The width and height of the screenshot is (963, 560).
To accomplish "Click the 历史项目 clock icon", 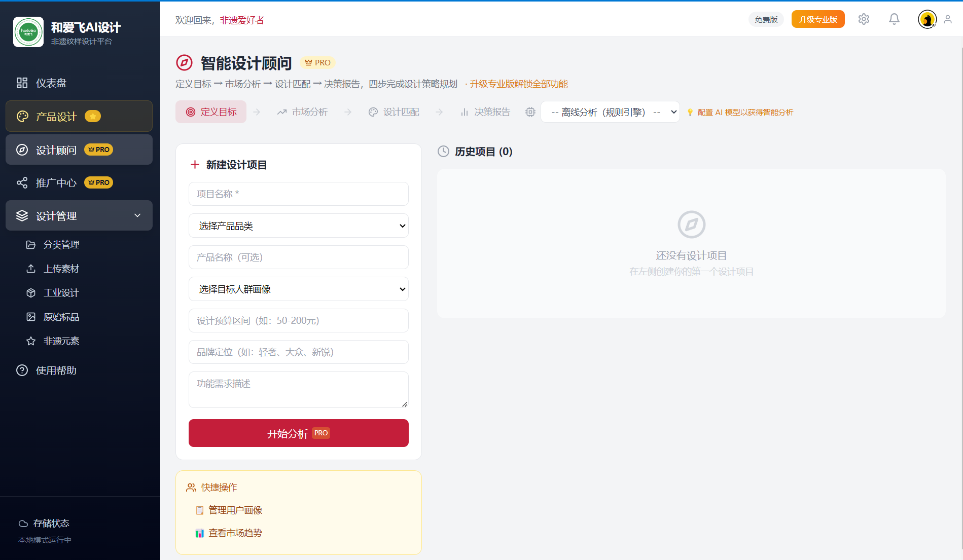I will click(x=443, y=152).
